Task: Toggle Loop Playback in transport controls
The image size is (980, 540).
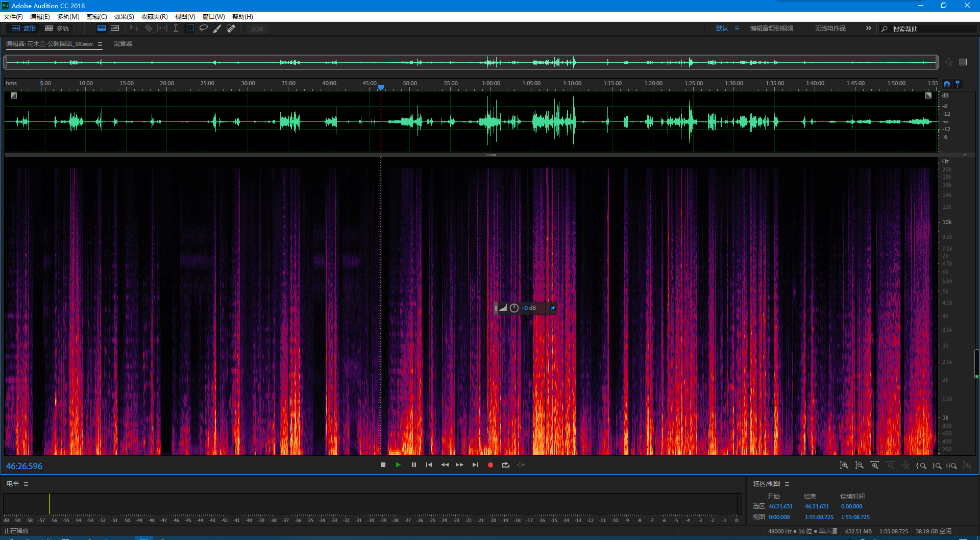Action: pos(506,465)
